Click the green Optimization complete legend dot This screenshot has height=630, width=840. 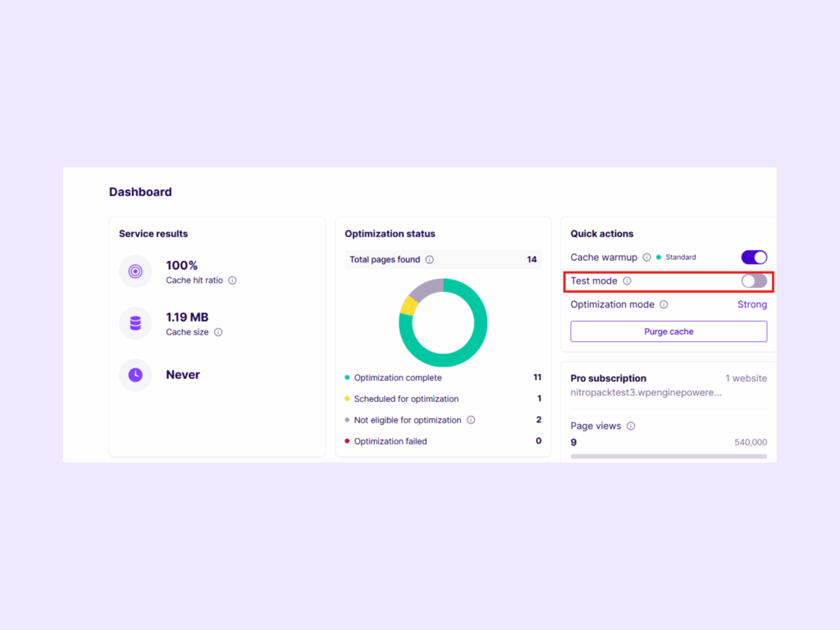(x=347, y=377)
